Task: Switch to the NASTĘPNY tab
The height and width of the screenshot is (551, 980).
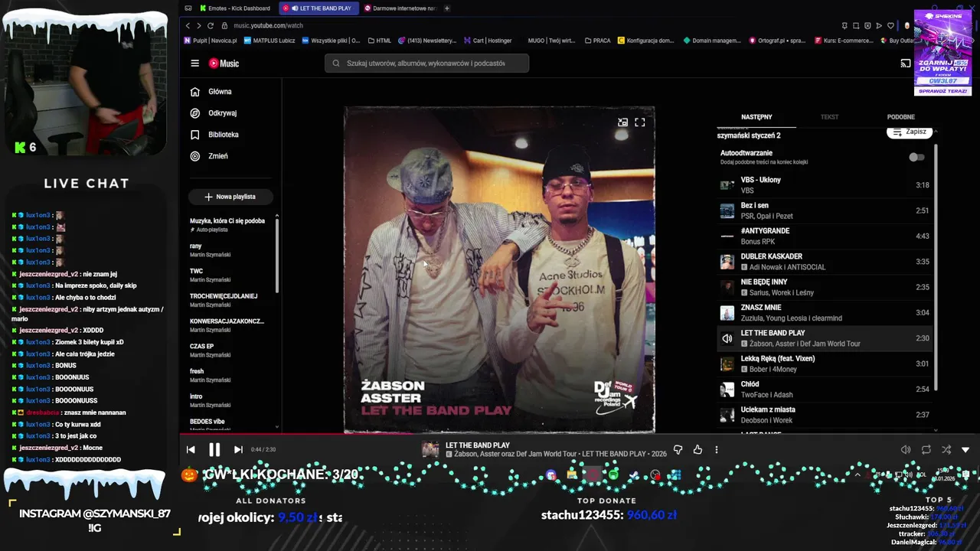Action: [x=756, y=117]
